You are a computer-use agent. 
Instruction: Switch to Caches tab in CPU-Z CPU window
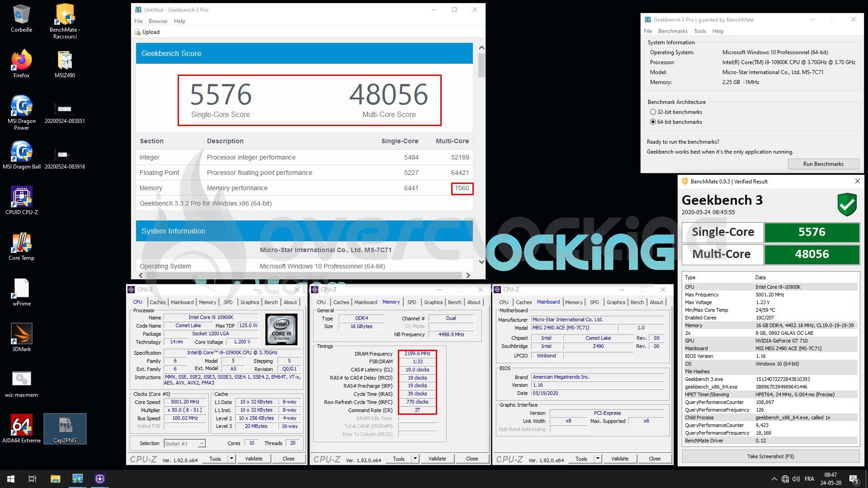coord(158,302)
